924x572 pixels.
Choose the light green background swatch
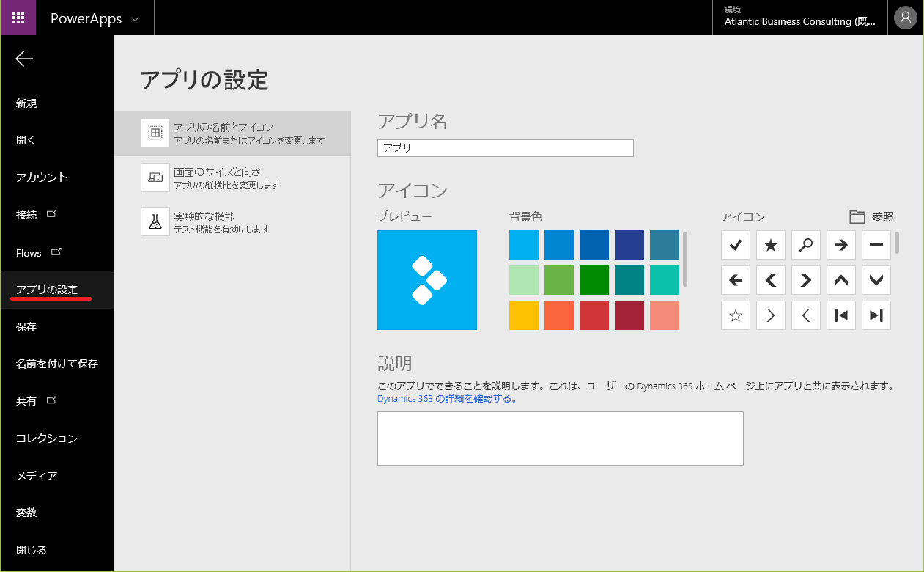(559, 280)
